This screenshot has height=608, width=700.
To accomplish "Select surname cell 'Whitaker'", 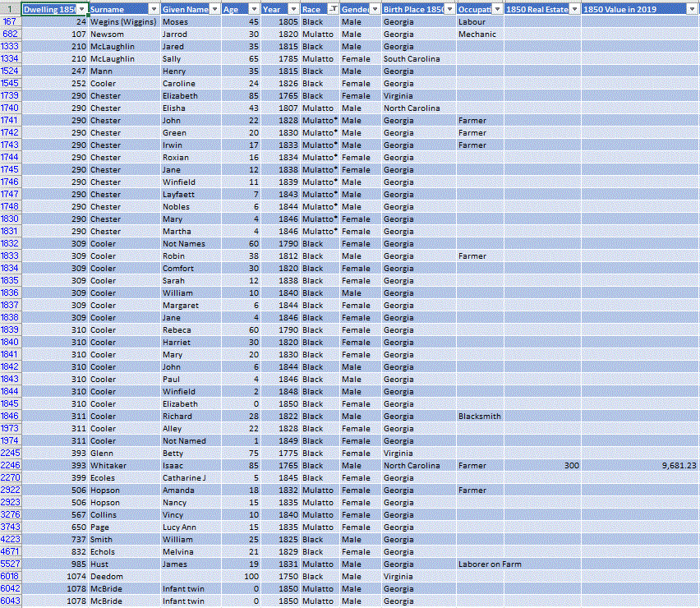I will [x=124, y=466].
